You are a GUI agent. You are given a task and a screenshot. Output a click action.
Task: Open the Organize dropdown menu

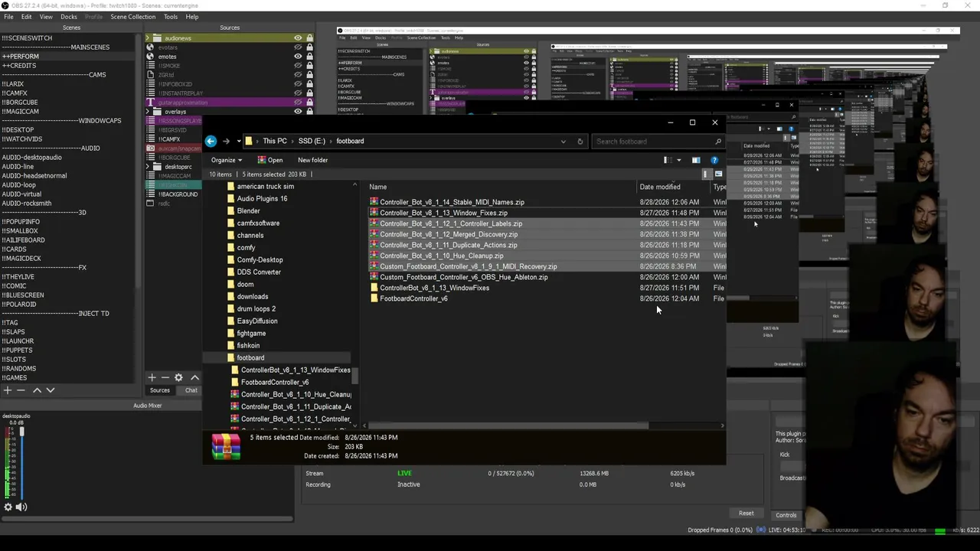227,160
